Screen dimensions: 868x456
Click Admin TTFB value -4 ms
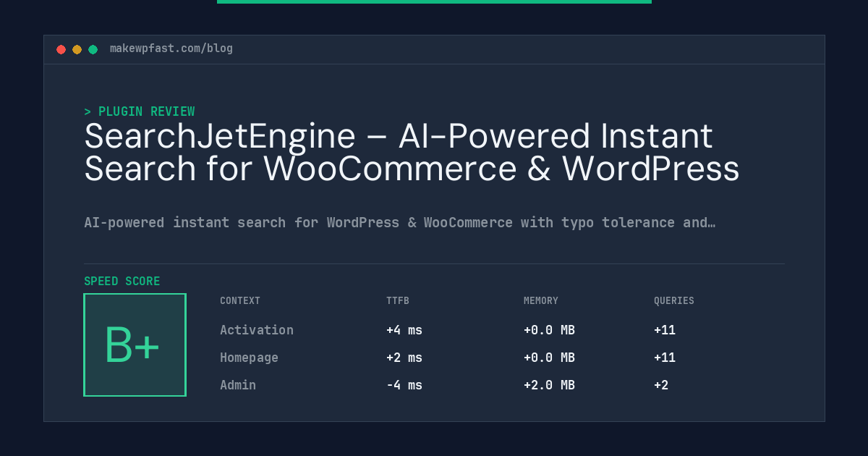coord(404,385)
